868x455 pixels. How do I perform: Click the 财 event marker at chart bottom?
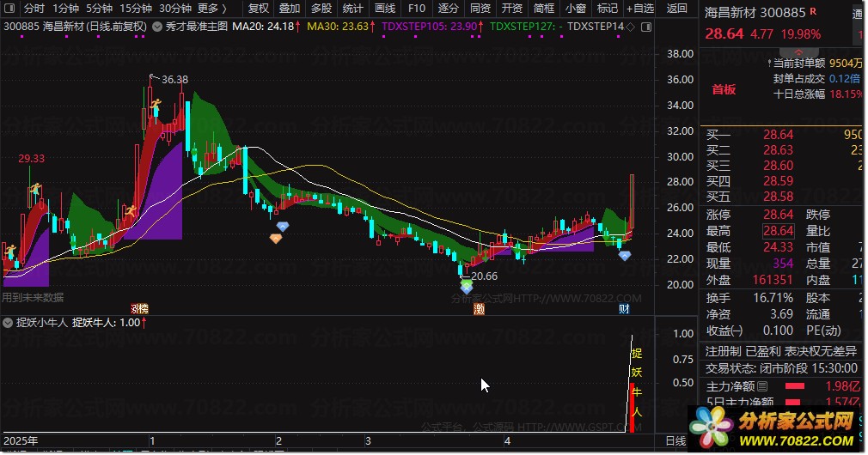[625, 309]
